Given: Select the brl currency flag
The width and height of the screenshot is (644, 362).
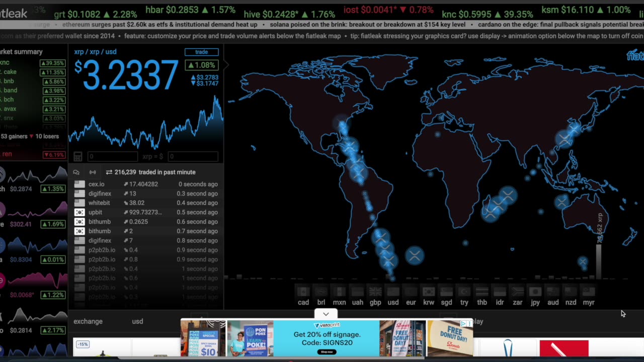Looking at the screenshot, I should pyautogui.click(x=321, y=292).
